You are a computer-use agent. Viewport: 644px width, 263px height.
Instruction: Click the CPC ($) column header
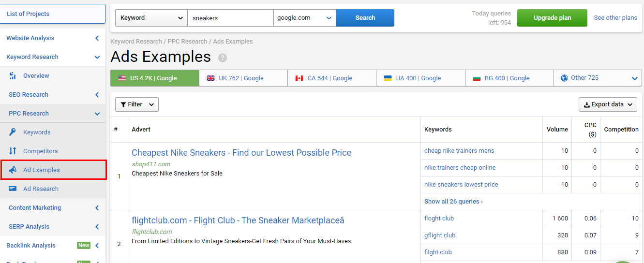[590, 130]
